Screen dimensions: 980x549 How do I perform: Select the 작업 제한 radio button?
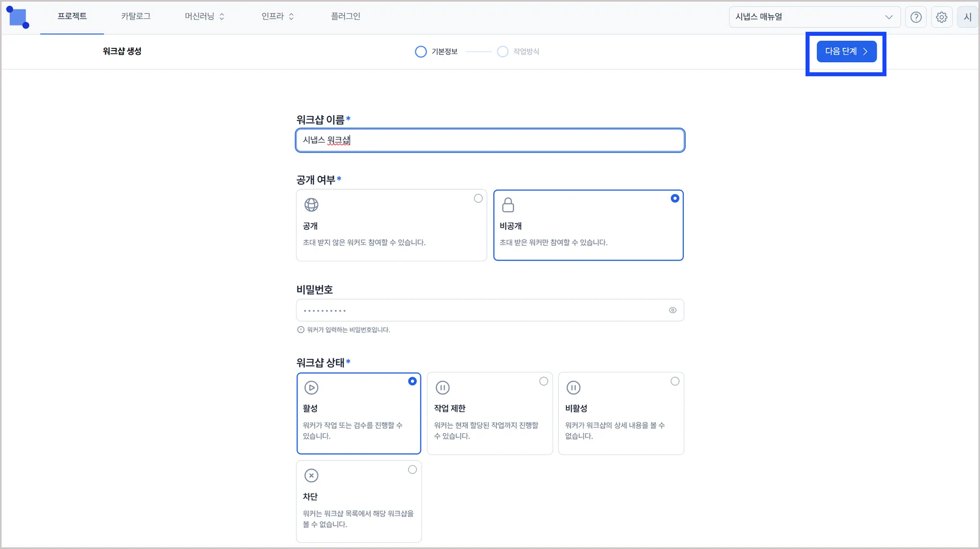click(544, 381)
